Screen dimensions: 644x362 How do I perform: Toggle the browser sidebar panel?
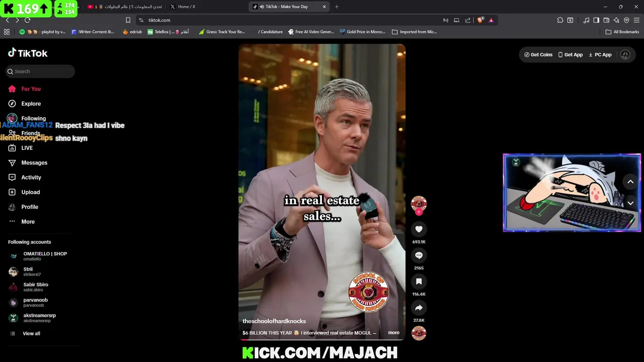[596, 20]
